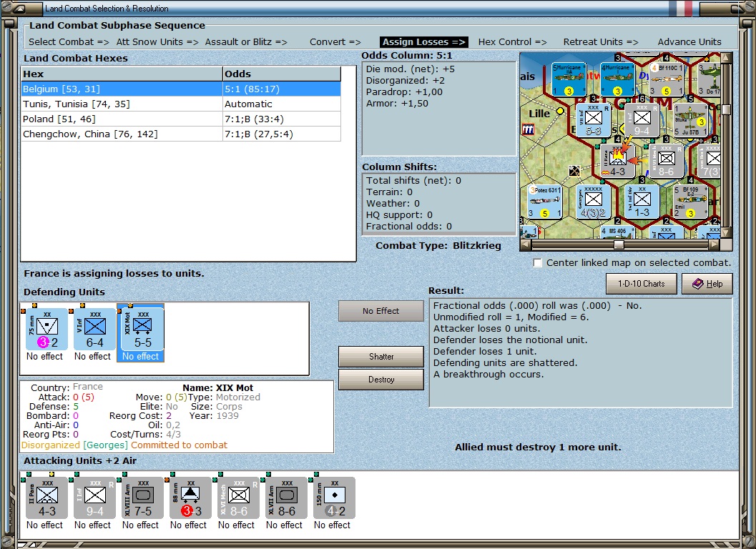This screenshot has width=756, height=549.
Task: Select the II Inf 9-4 attacking unit
Action: click(x=94, y=498)
